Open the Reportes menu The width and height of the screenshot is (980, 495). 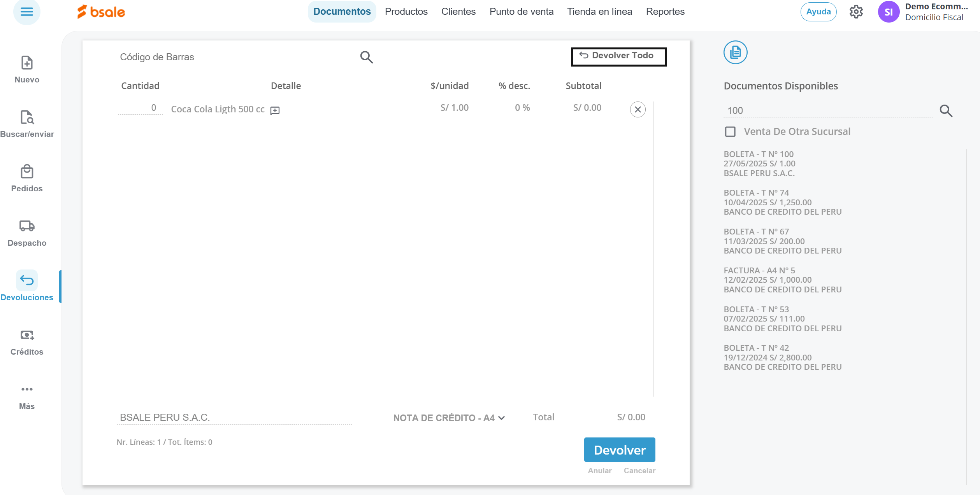point(665,12)
